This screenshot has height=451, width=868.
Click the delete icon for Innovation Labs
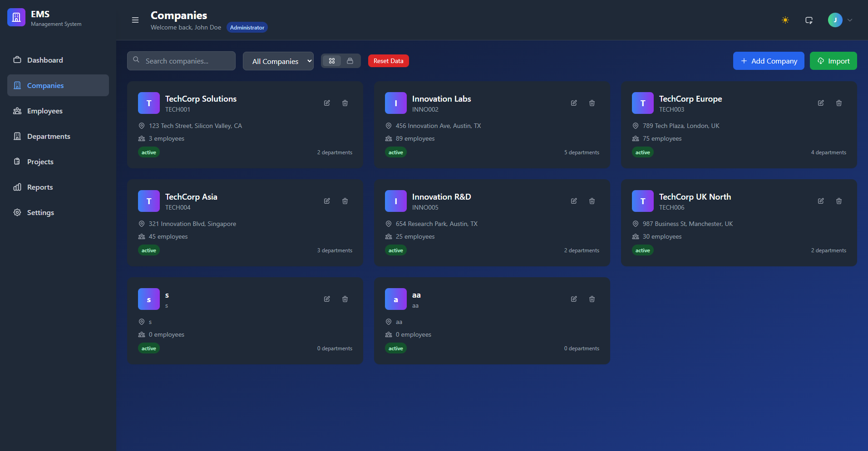pos(592,103)
